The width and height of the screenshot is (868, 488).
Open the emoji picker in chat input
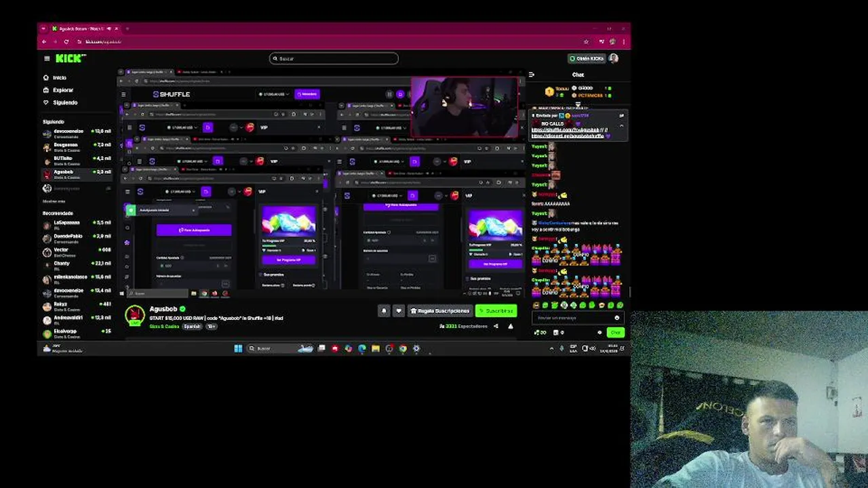[617, 318]
